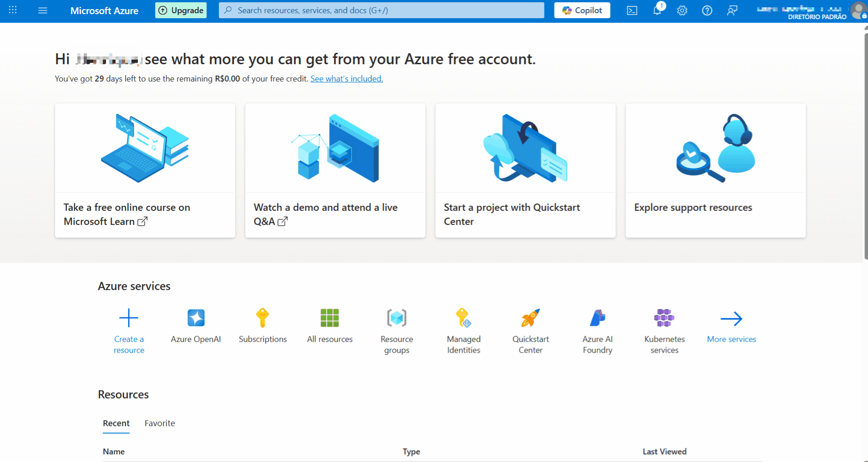Open Kubernetes services icon

point(664,318)
